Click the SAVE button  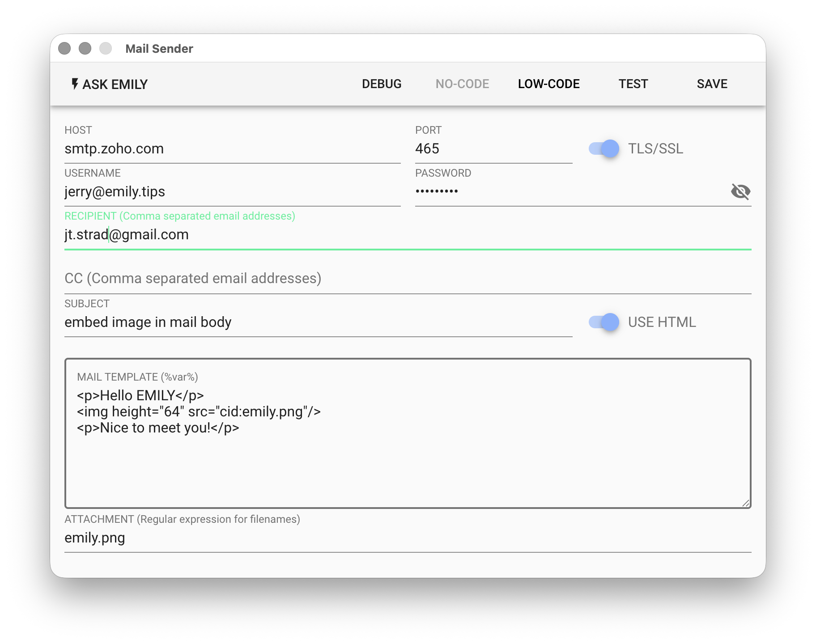click(712, 84)
